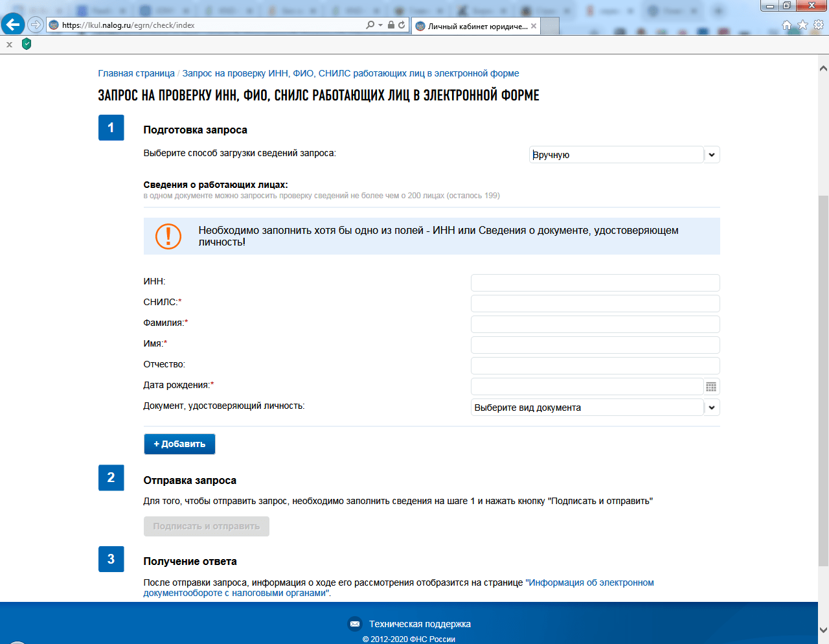Click the browser Forward arrow button

36,25
